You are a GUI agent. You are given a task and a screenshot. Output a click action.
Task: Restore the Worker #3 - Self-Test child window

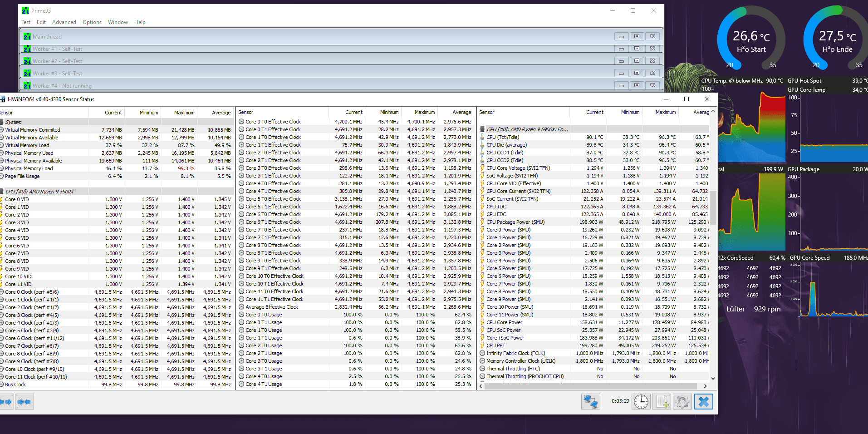pos(637,73)
